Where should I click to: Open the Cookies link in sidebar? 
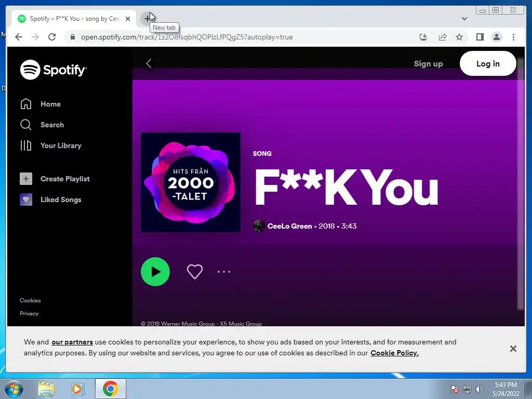point(30,300)
